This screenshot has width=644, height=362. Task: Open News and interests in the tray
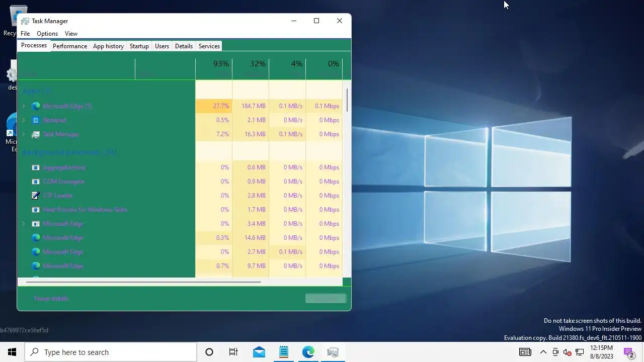click(x=525, y=352)
